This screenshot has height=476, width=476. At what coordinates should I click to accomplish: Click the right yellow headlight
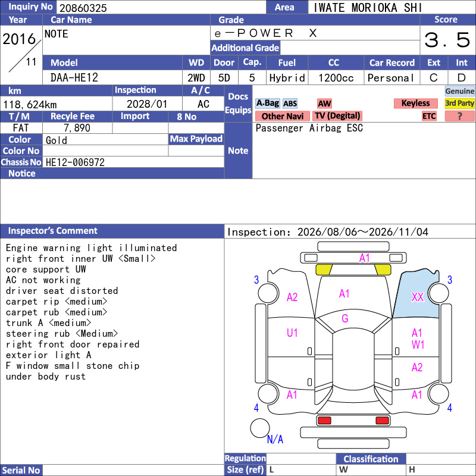tap(383, 270)
